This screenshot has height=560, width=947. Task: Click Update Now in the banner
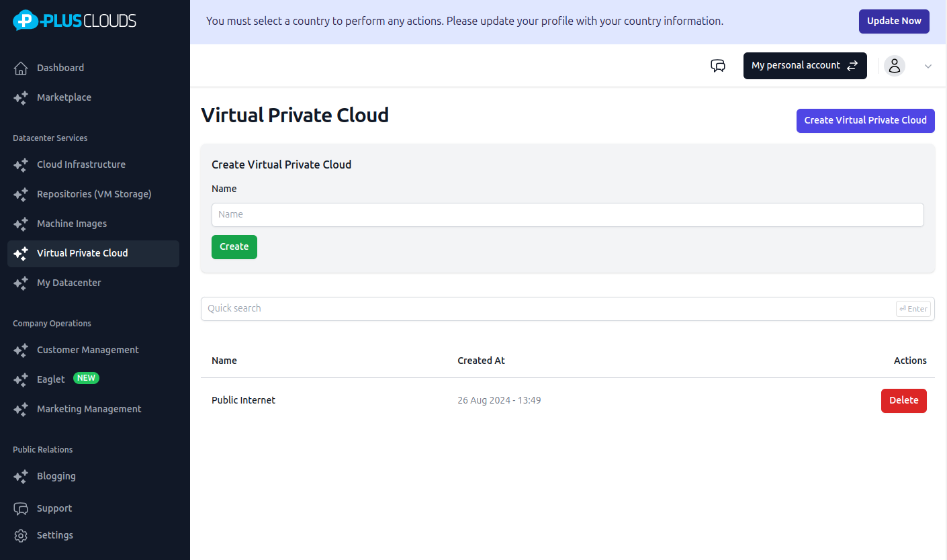pyautogui.click(x=894, y=21)
